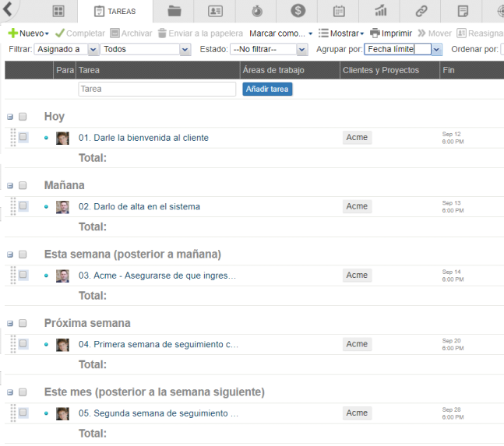Tick the checkbox for task 04
Image resolution: width=504 pixels, height=446 pixels.
click(x=23, y=343)
